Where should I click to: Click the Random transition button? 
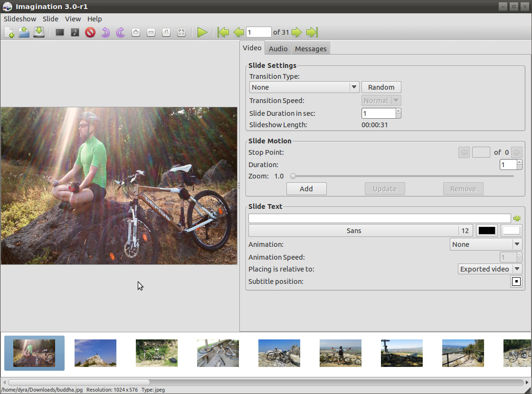coord(381,87)
